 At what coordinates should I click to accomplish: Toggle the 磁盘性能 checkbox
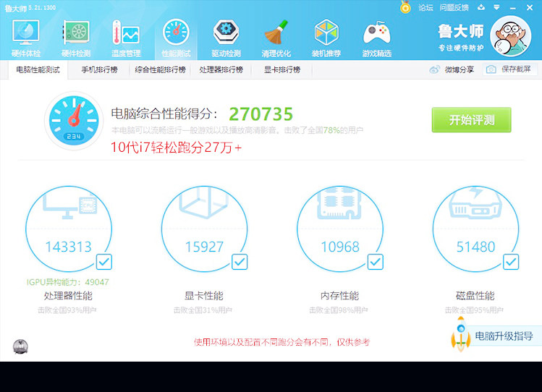[x=511, y=262]
